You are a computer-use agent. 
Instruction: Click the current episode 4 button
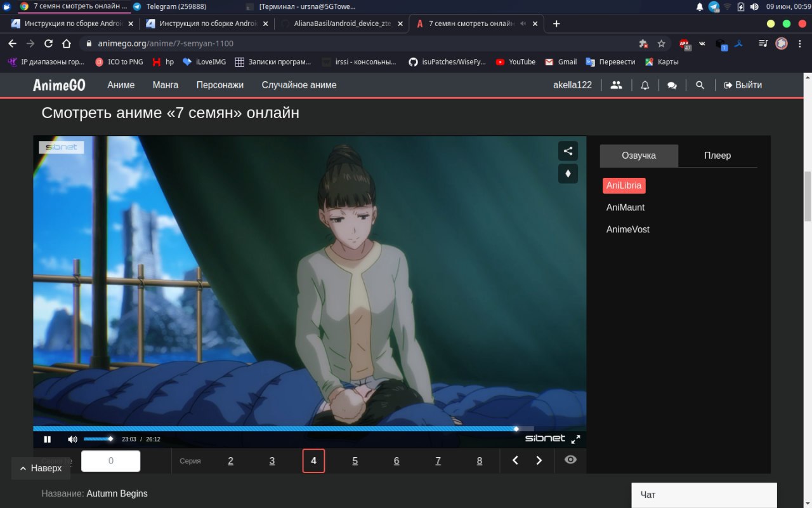(313, 461)
